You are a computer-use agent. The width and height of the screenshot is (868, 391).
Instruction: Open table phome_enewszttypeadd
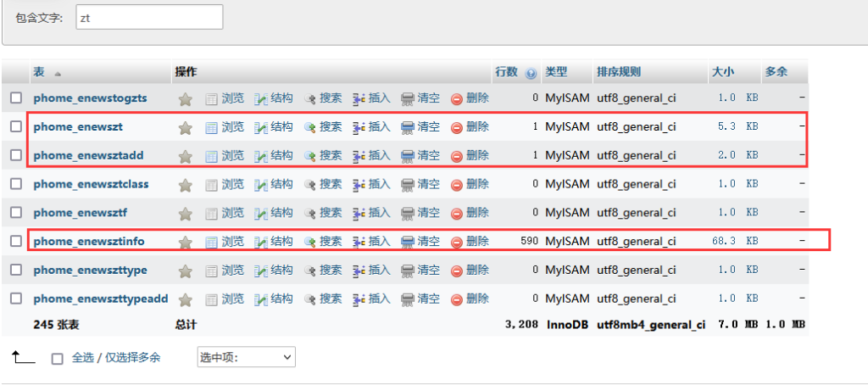[x=101, y=299]
